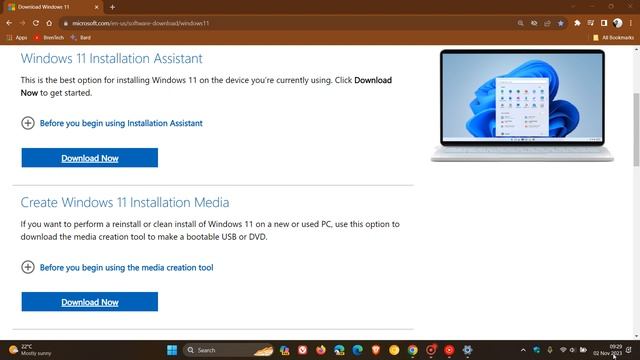Open the All Bookmarks folder
640x360 pixels.
[613, 38]
